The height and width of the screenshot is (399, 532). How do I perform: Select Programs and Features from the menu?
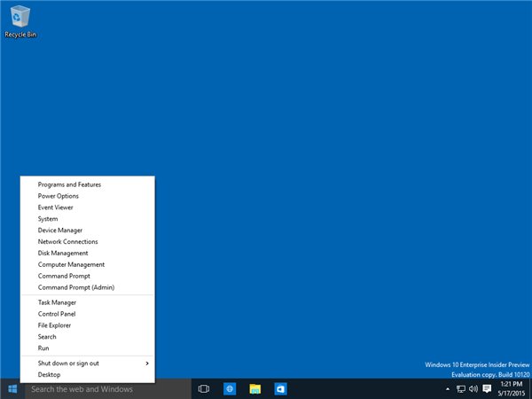[69, 184]
